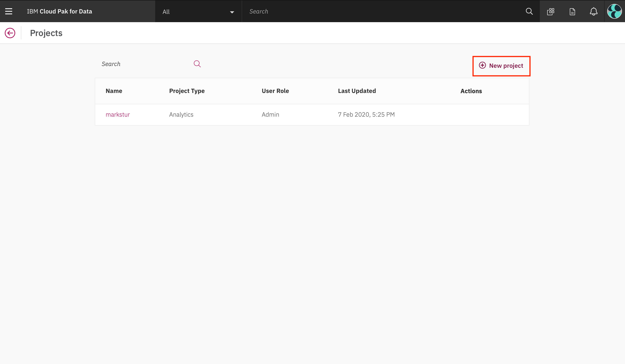
Task: Sort by User Role column header
Action: tap(275, 91)
